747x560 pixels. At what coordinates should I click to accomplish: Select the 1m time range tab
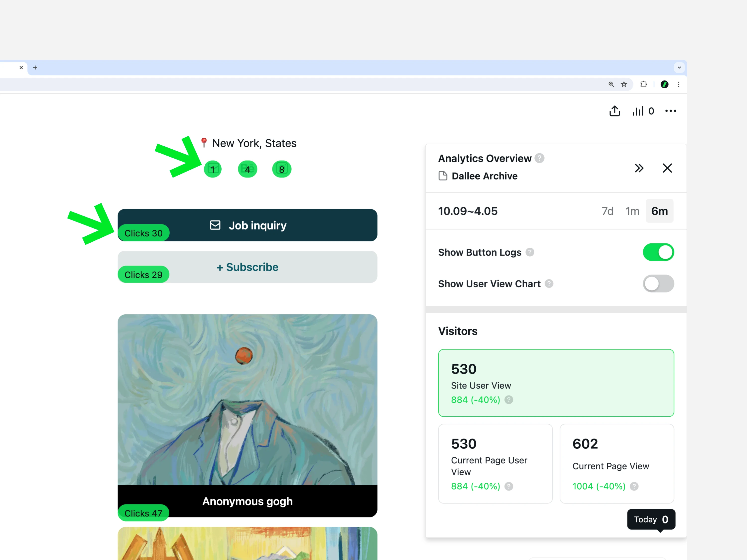pyautogui.click(x=632, y=211)
